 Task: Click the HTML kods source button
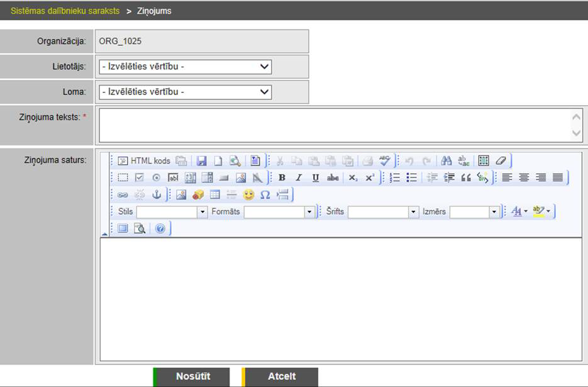coord(144,160)
